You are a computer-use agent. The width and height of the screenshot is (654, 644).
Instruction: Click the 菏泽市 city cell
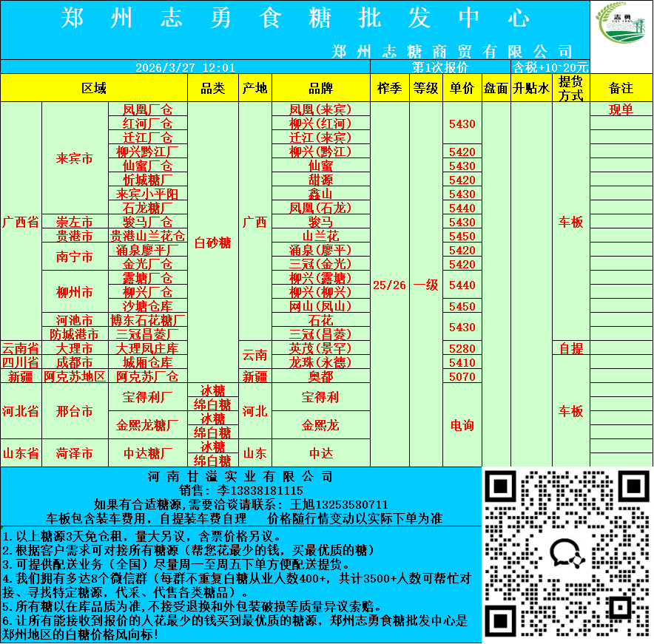pos(75,453)
